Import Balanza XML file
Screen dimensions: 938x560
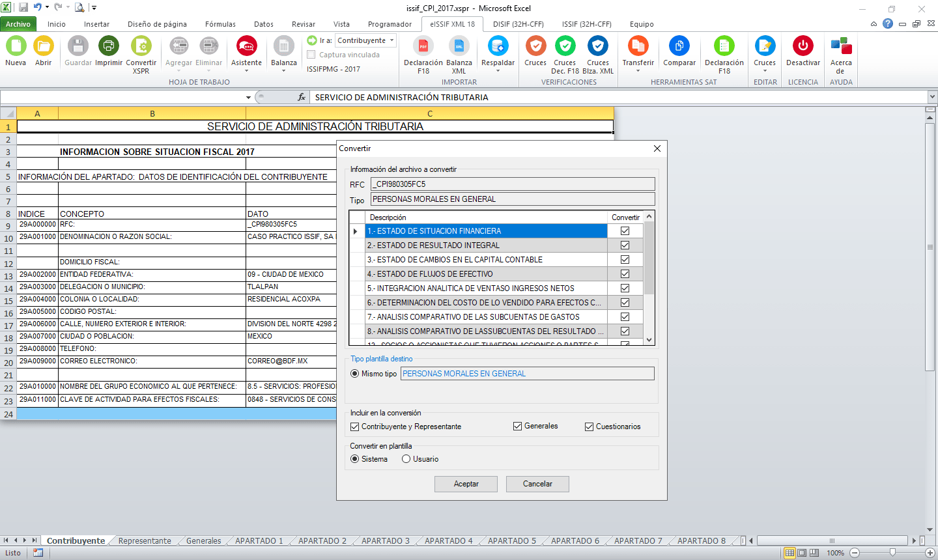pyautogui.click(x=459, y=46)
